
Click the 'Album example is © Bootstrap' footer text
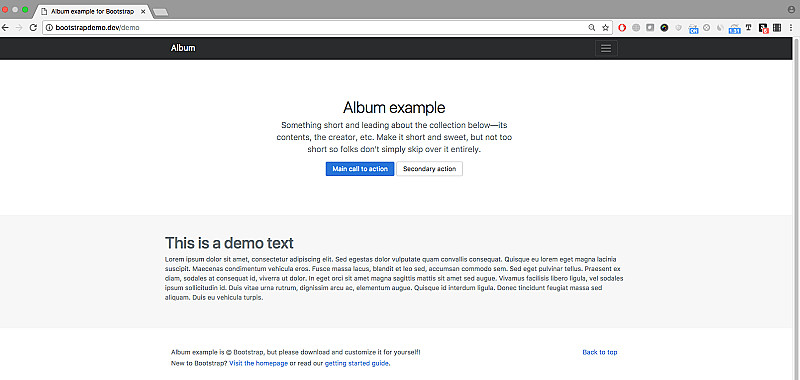point(296,352)
